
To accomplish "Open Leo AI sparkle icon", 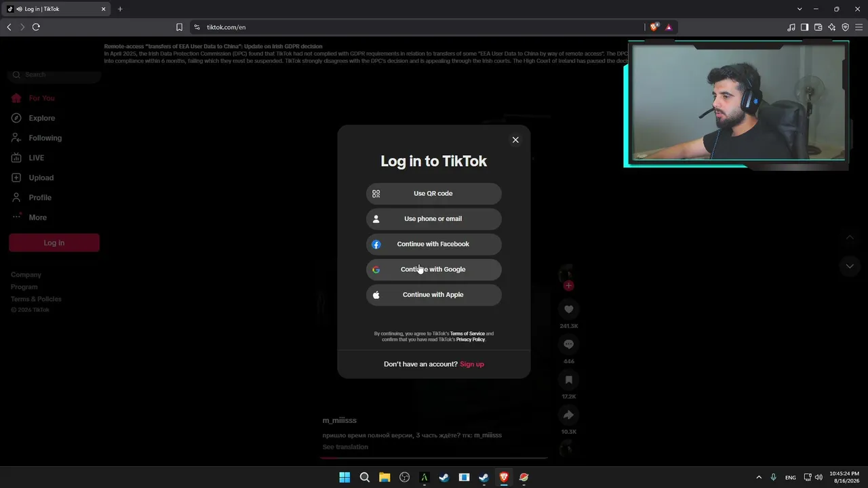I will coord(831,27).
